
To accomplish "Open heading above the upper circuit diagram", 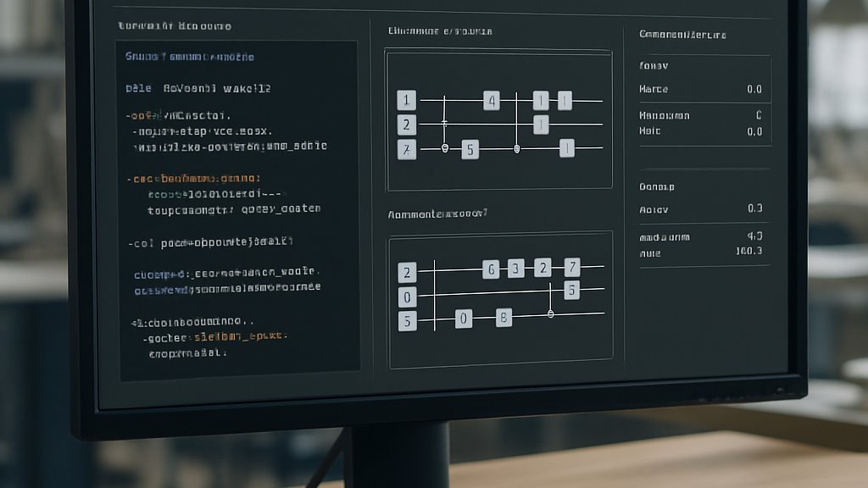I will pyautogui.click(x=440, y=31).
